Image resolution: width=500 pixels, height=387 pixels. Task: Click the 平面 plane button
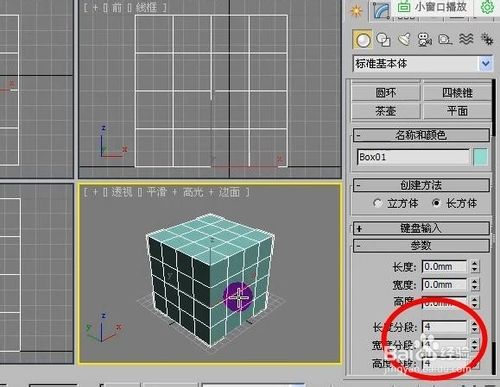point(457,111)
